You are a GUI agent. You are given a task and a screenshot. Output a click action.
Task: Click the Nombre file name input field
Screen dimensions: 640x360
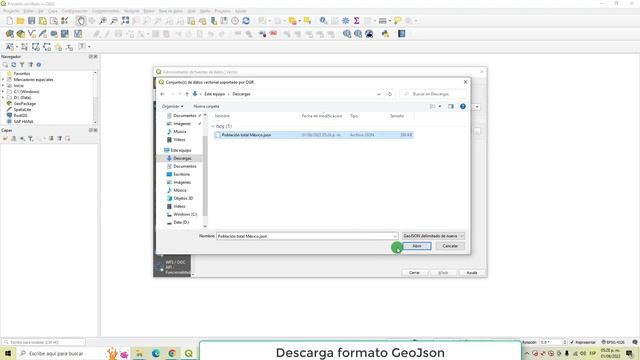(307, 236)
